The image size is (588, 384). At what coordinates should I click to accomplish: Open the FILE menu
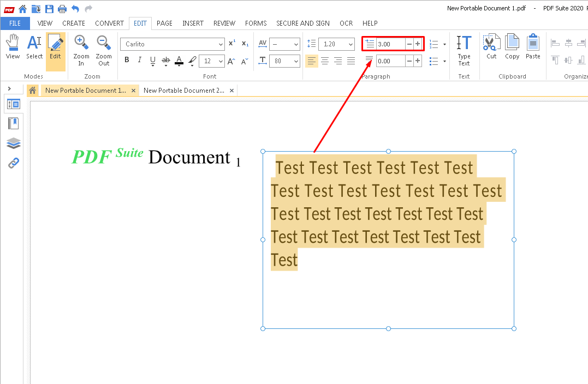click(x=15, y=23)
